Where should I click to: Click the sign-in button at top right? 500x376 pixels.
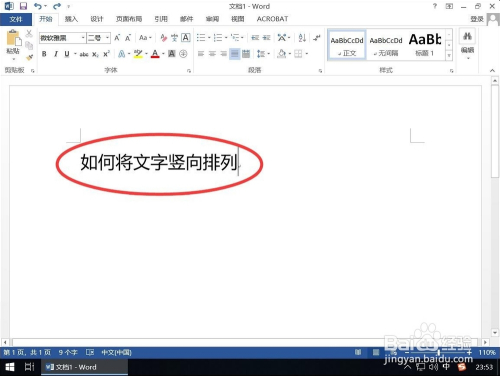point(477,19)
